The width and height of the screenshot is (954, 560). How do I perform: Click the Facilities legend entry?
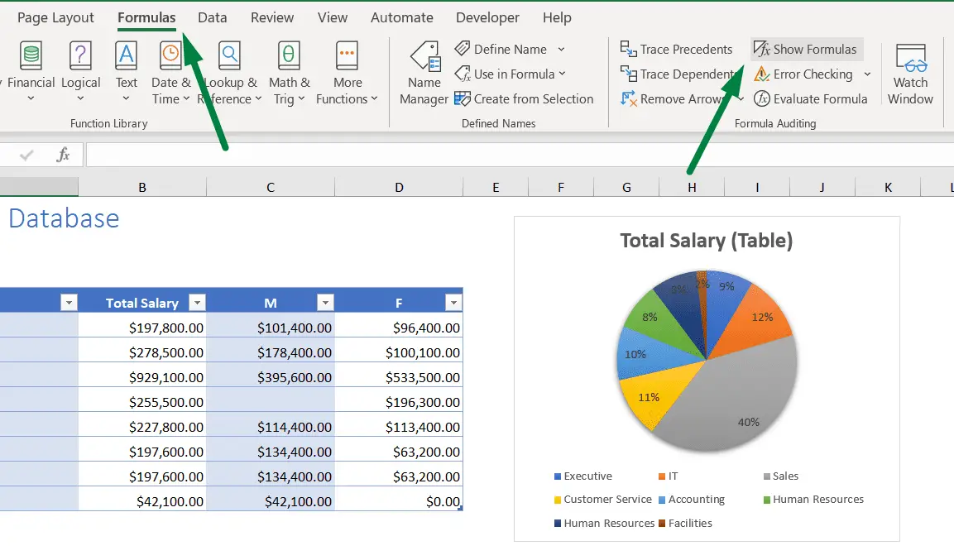tap(685, 523)
